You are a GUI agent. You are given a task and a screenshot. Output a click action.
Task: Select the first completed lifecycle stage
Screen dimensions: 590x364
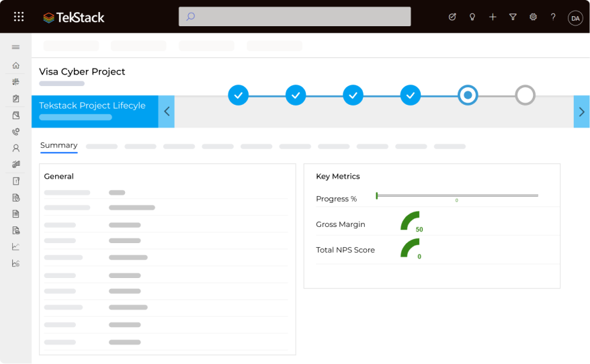tap(238, 95)
